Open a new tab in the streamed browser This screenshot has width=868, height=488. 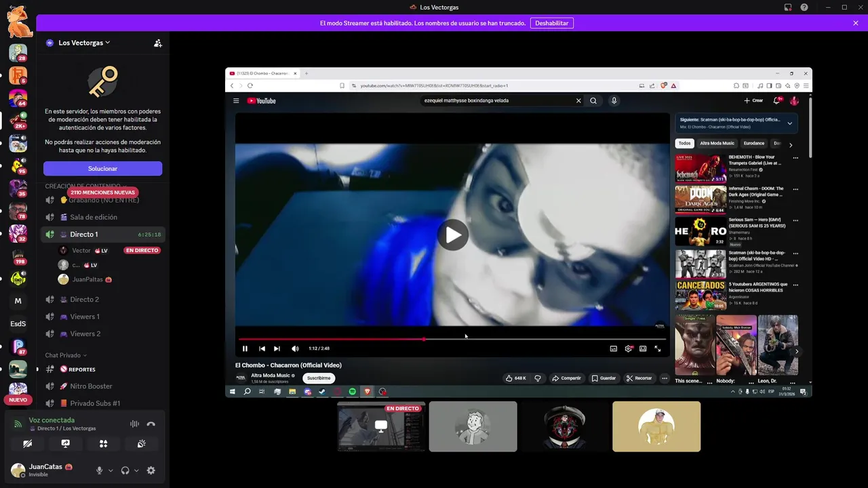pyautogui.click(x=307, y=73)
